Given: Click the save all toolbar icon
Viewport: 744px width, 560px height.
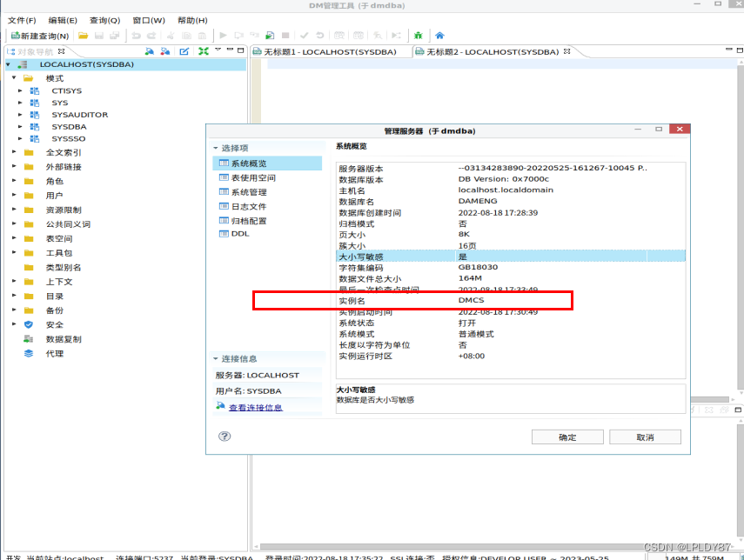Looking at the screenshot, I should pyautogui.click(x=114, y=36).
